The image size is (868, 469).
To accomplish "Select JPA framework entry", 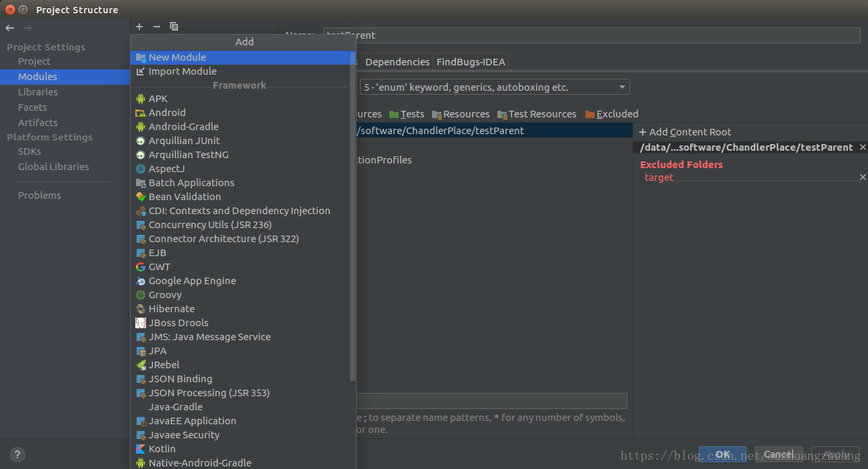I will pyautogui.click(x=241, y=351).
